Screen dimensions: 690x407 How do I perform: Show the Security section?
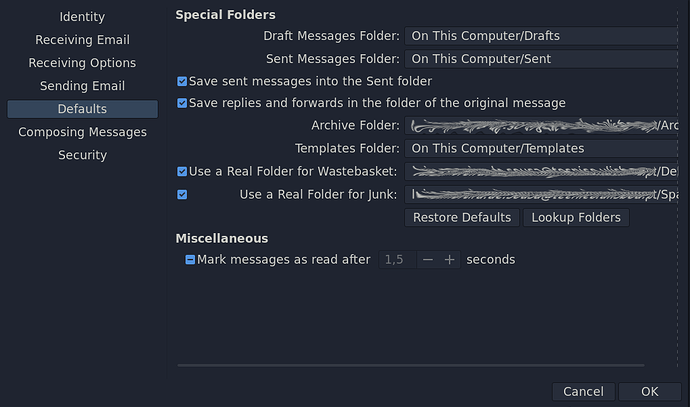click(82, 155)
